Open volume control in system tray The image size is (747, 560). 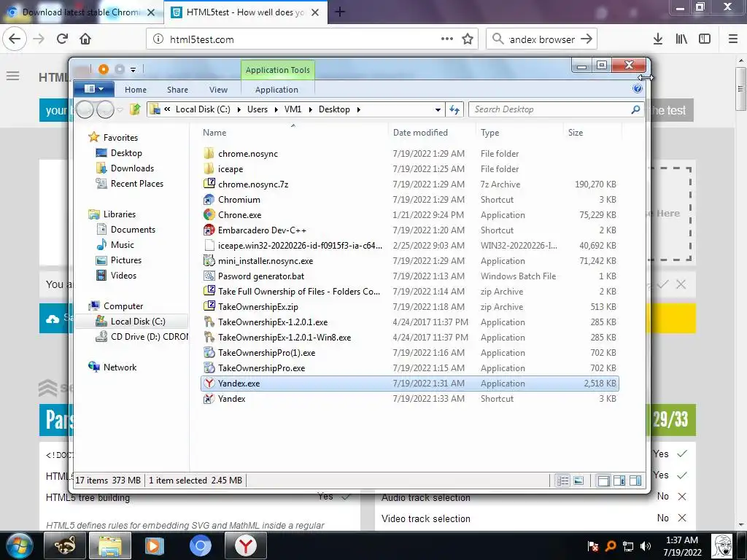(646, 546)
